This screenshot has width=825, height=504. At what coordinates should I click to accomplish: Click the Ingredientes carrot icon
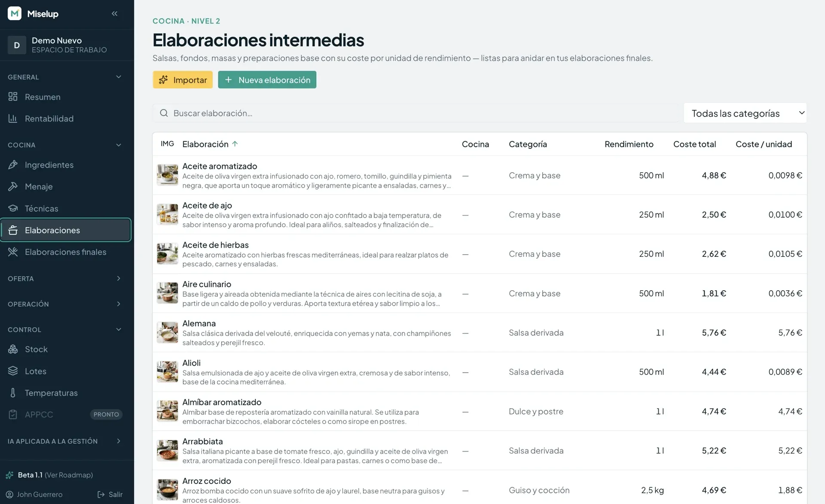[x=13, y=164]
